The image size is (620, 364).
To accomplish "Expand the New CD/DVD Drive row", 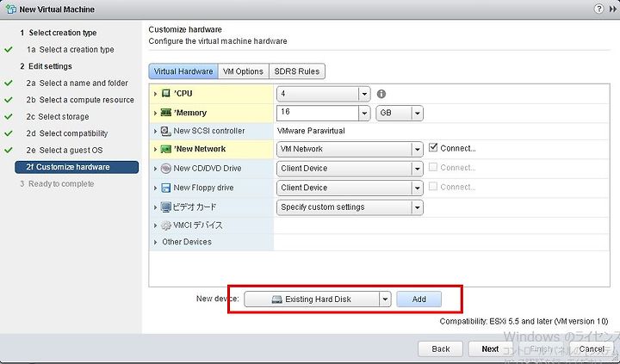I will pyautogui.click(x=155, y=169).
